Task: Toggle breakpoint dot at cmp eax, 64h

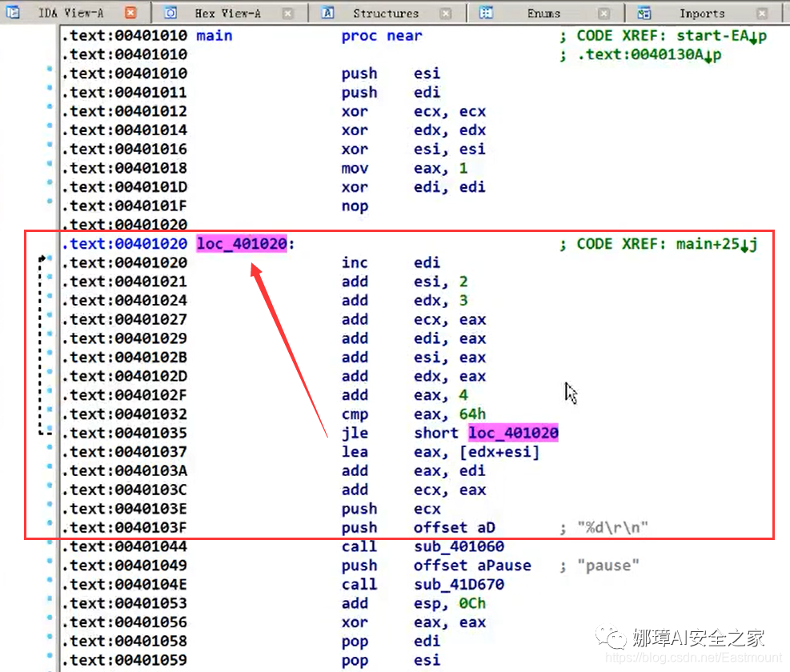Action: pos(50,409)
